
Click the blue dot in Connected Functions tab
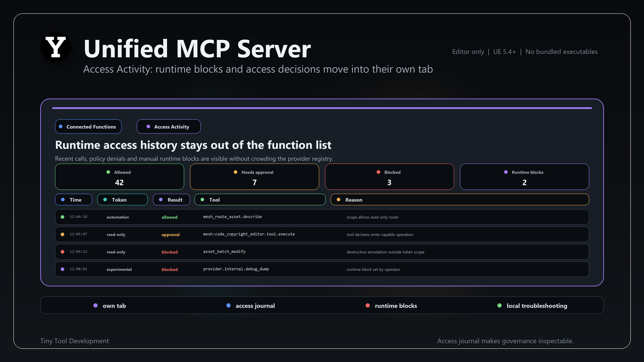tap(61, 126)
